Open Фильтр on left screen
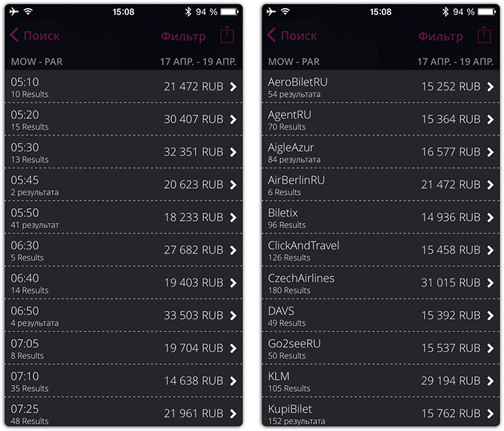This screenshot has height=431, width=504. [183, 36]
